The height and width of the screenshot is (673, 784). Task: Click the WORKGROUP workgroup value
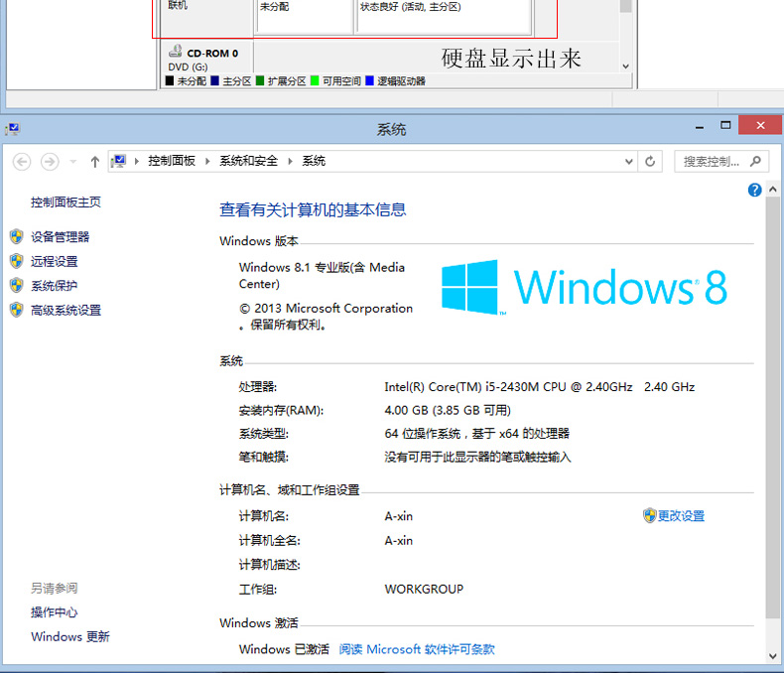[x=424, y=589]
